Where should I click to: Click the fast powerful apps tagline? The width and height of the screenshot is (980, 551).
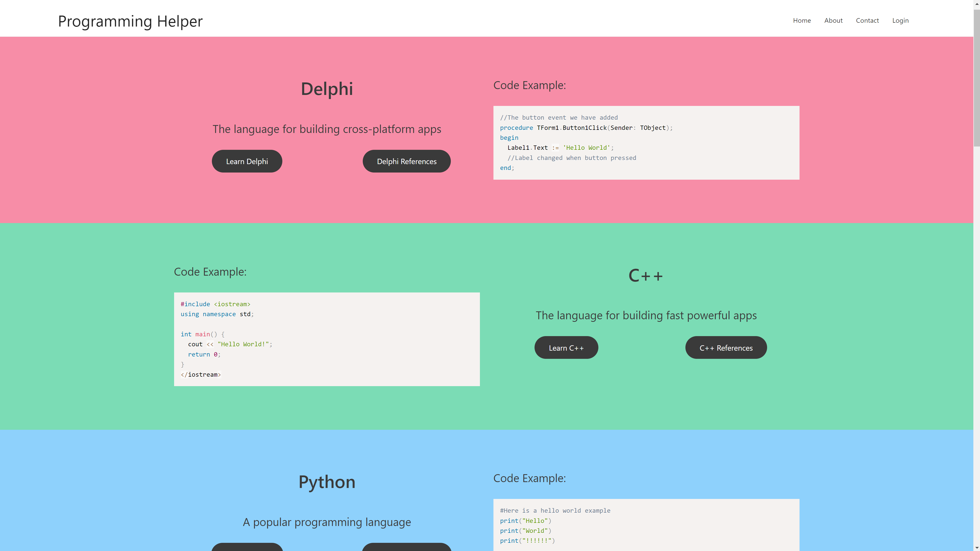646,316
